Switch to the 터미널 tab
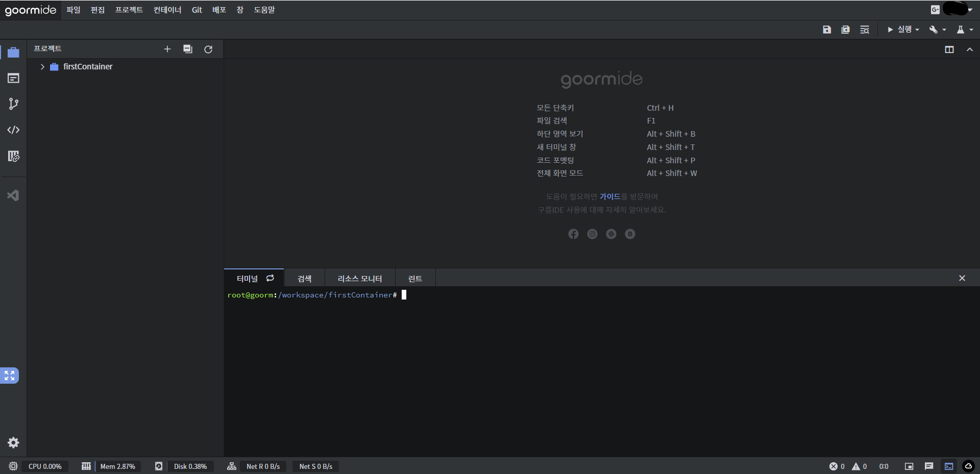The image size is (980, 474). pos(254,278)
